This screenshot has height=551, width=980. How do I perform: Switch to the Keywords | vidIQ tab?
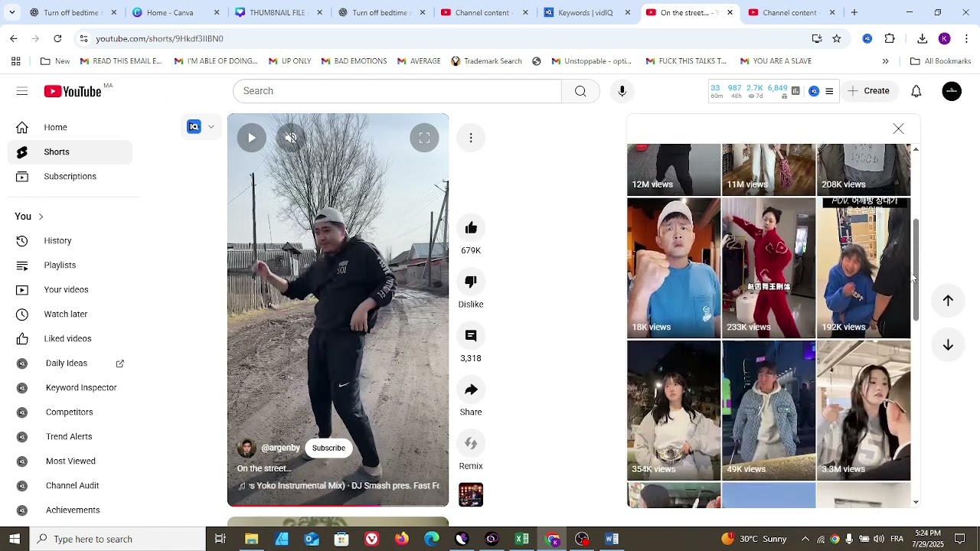pyautogui.click(x=585, y=12)
